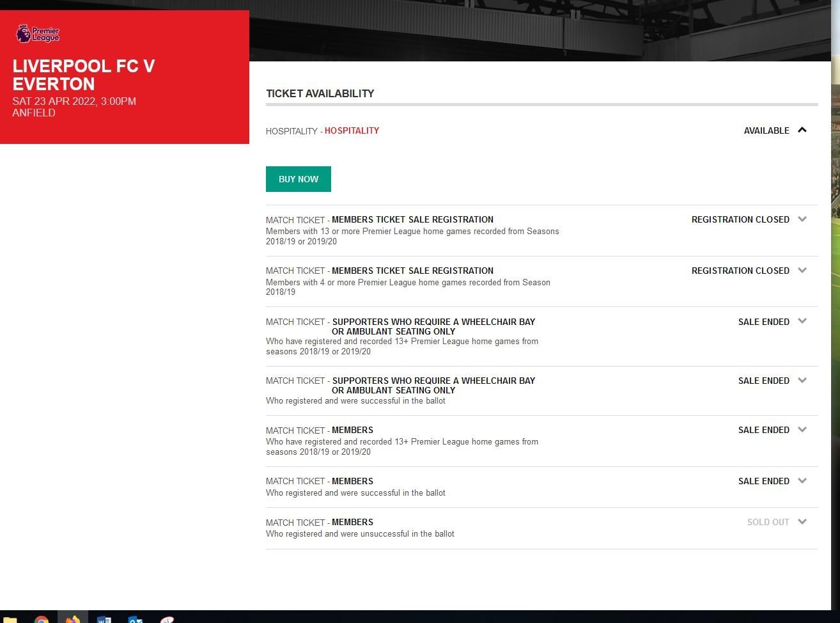Image resolution: width=840 pixels, height=623 pixels.
Task: Open File Explorer from the taskbar
Action: tap(10, 619)
